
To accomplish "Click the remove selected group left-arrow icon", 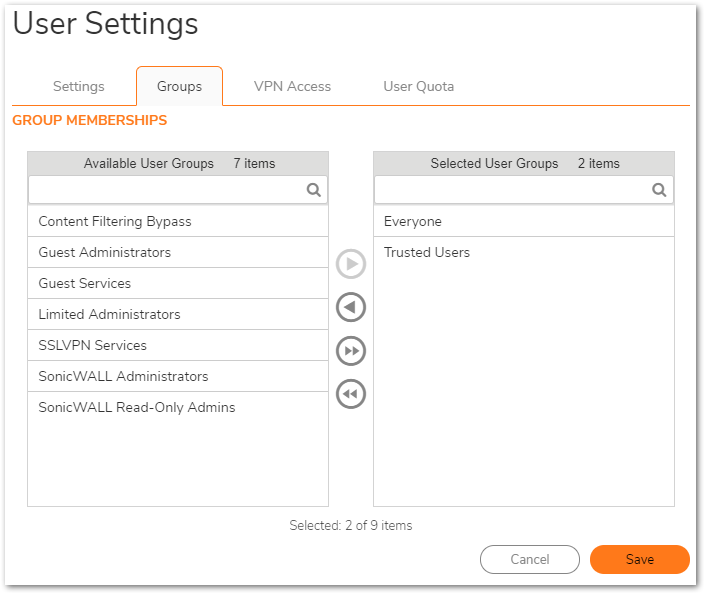I will (x=351, y=307).
